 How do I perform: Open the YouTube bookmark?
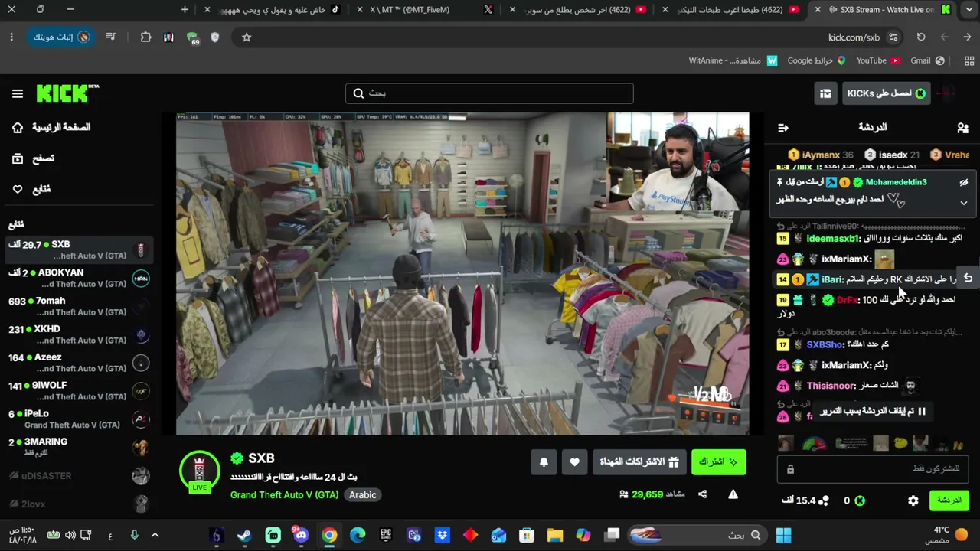coord(877,60)
